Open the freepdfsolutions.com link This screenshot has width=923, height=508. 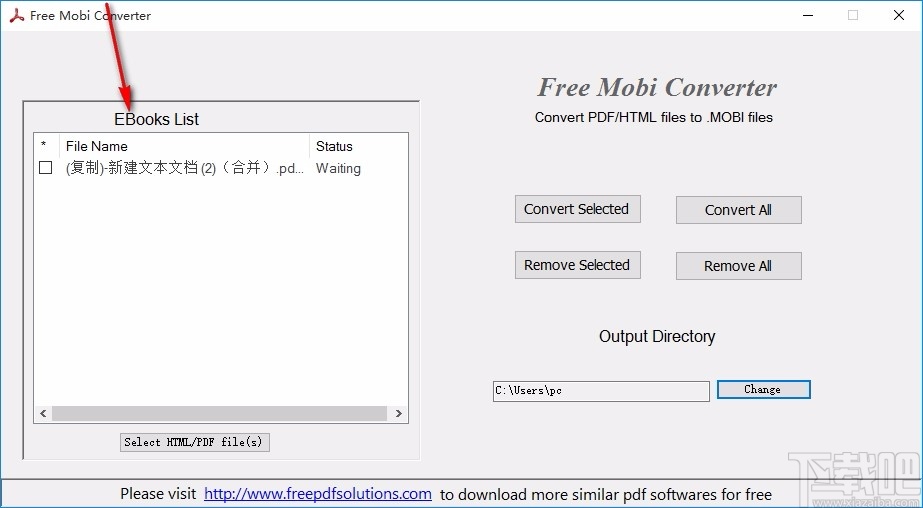[x=318, y=494]
